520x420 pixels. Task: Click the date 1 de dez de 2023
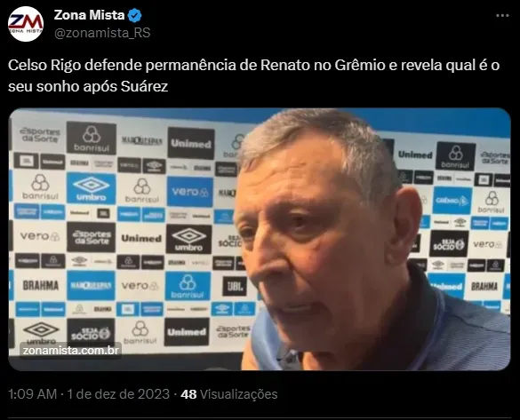(118, 394)
